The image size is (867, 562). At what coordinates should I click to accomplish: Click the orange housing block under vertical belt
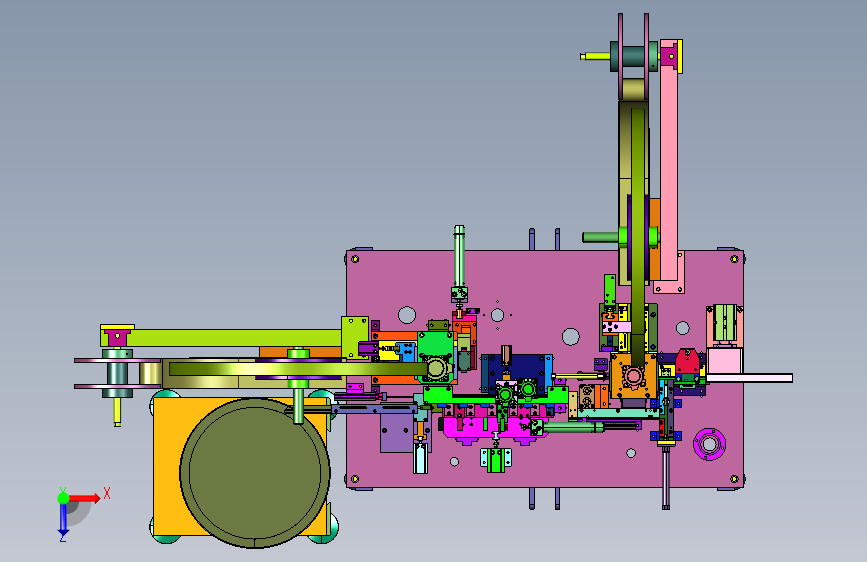point(633,376)
